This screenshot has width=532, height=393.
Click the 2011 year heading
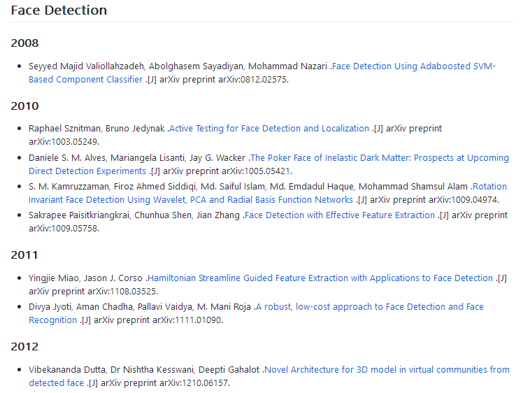(24, 255)
